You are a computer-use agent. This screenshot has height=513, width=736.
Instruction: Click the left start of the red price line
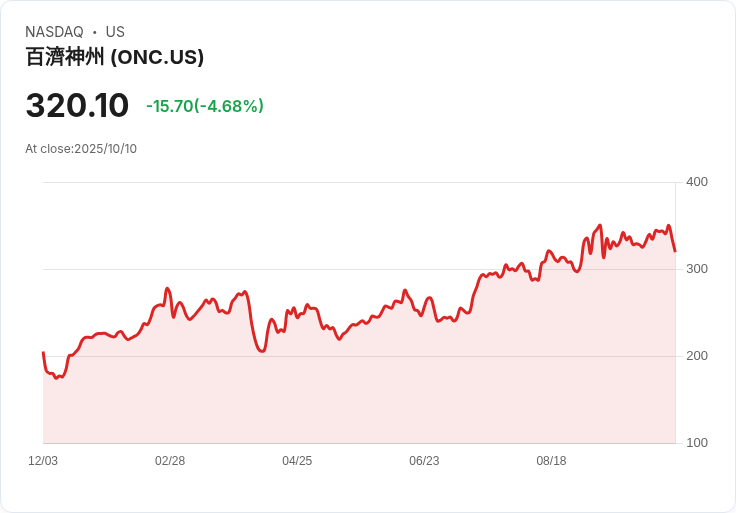[x=43, y=353]
